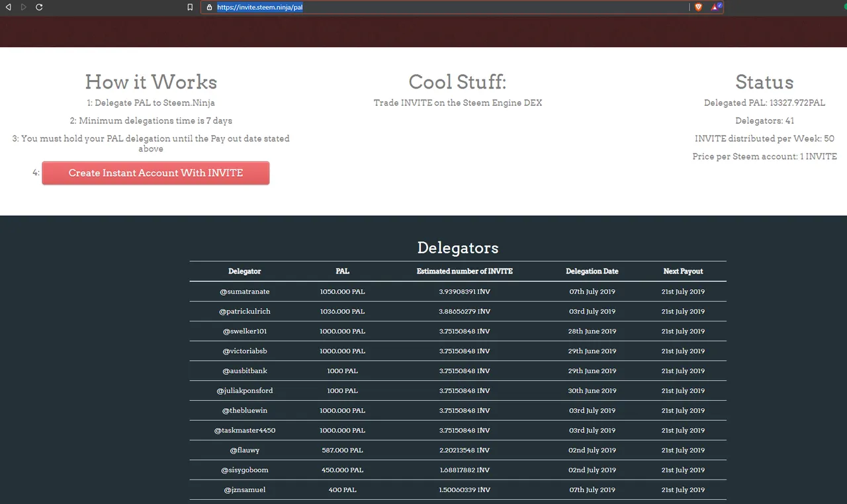Click delegator @sumatranate
The image size is (847, 504).
(245, 292)
